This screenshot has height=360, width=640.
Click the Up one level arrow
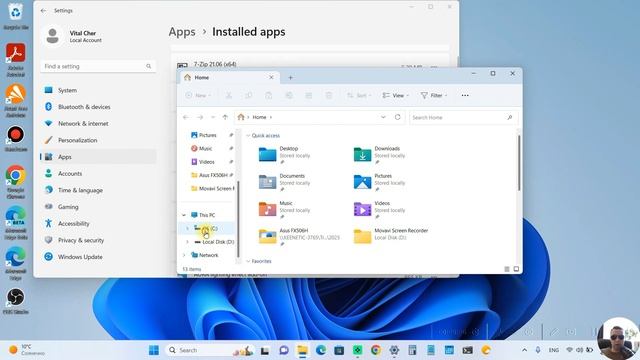pos(225,117)
